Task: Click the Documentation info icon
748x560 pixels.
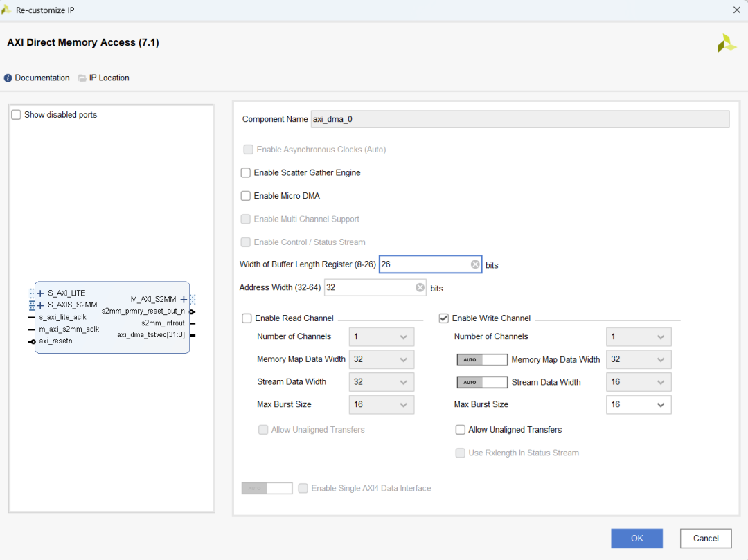Action: 8,78
